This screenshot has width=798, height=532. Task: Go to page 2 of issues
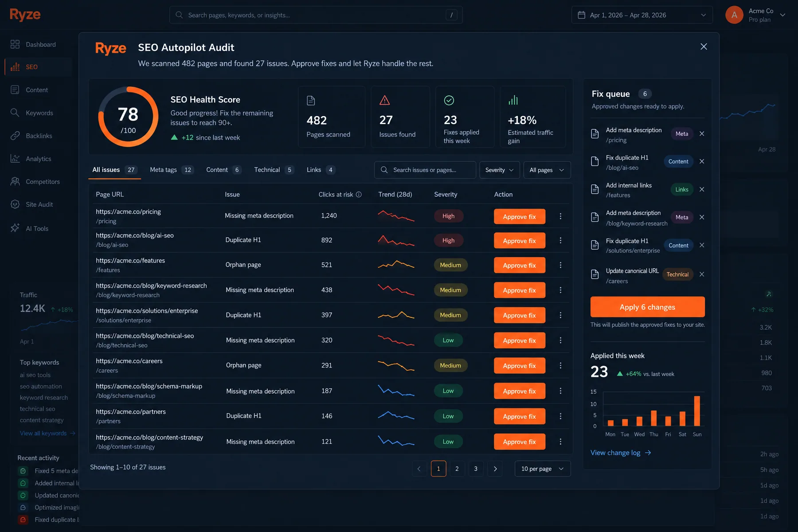[457, 469]
